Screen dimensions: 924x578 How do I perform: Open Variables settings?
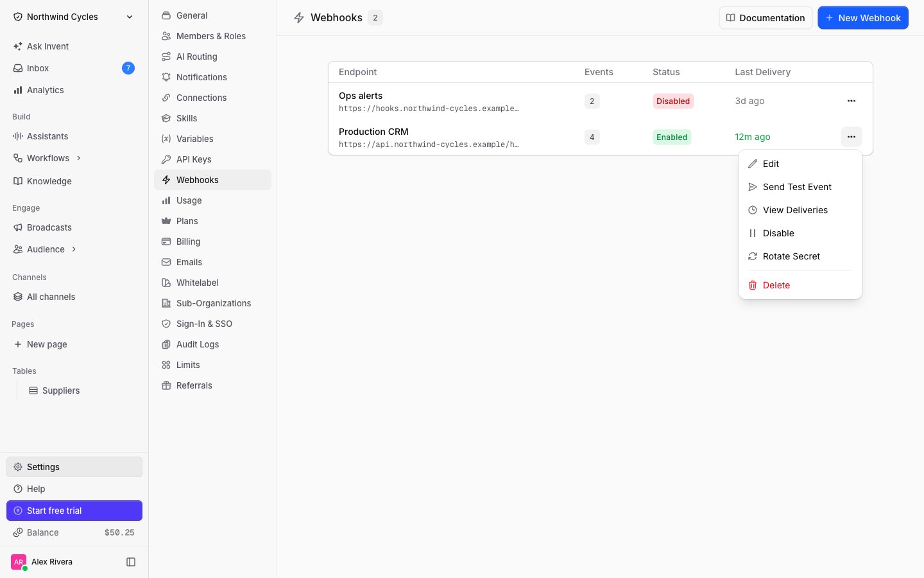pyautogui.click(x=212, y=139)
